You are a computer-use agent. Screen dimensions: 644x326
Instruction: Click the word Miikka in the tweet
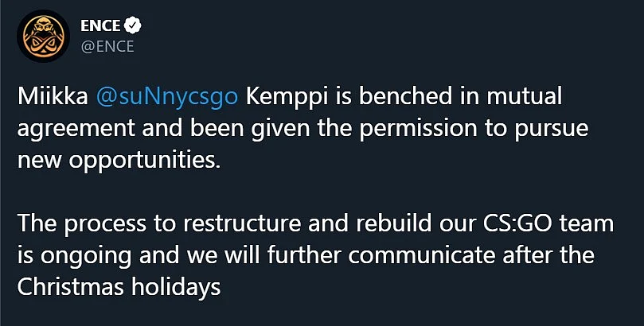(x=53, y=96)
